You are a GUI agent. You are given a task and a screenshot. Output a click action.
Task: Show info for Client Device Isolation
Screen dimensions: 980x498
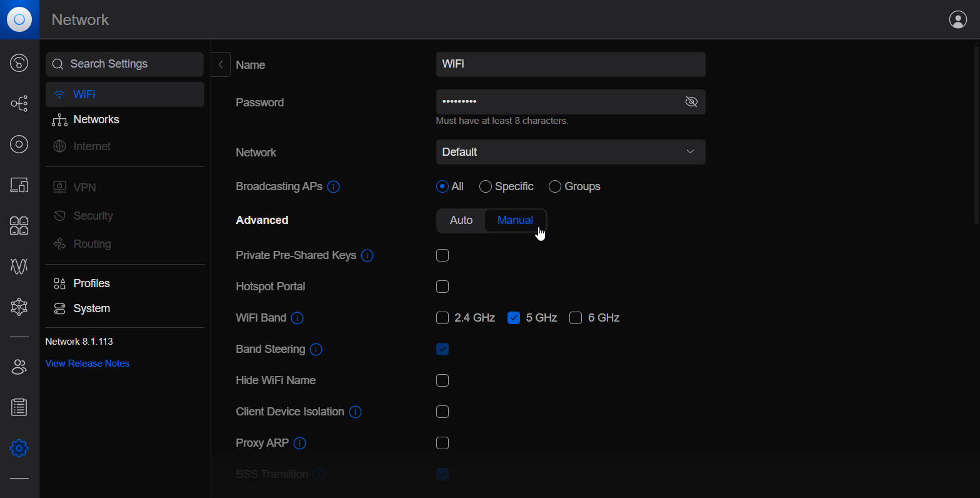coord(356,412)
